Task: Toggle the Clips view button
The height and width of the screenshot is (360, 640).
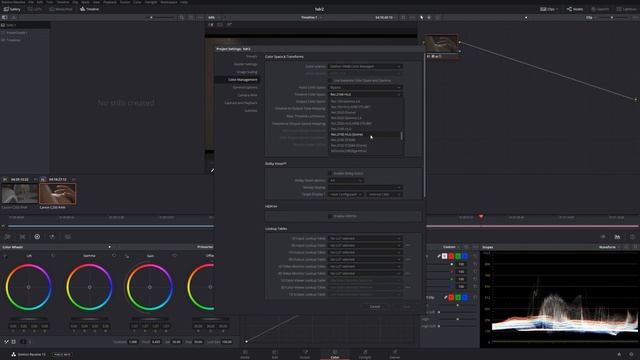Action: click(549, 9)
